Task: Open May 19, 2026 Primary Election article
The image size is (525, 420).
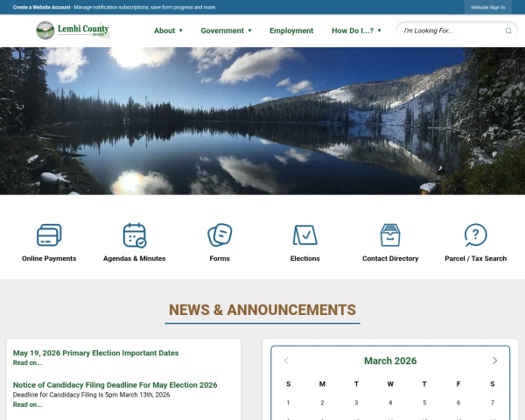Action: point(95,353)
